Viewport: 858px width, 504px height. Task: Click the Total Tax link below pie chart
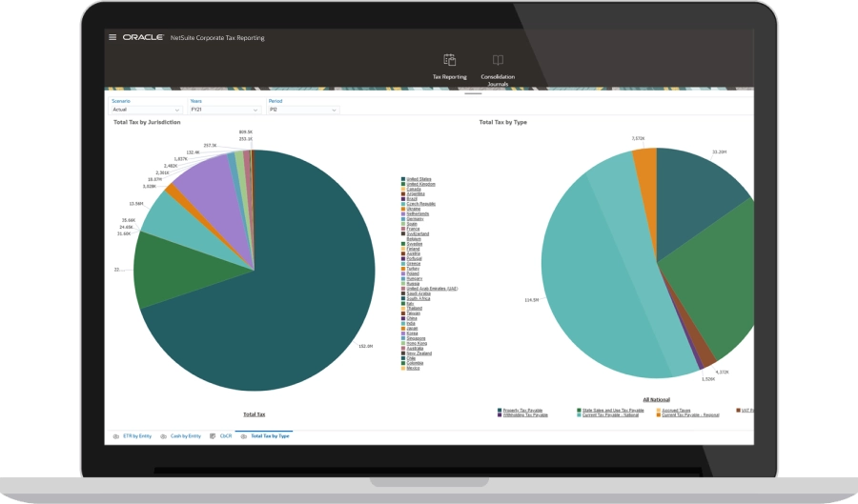(254, 414)
